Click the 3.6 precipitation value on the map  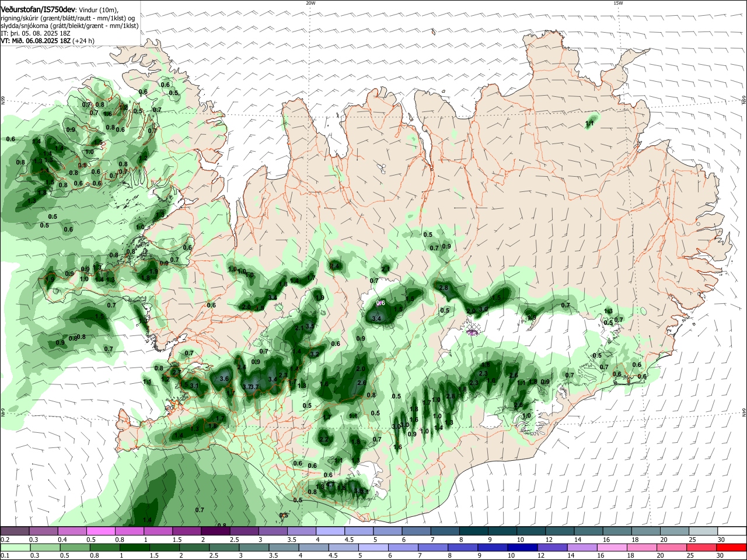(x=224, y=379)
